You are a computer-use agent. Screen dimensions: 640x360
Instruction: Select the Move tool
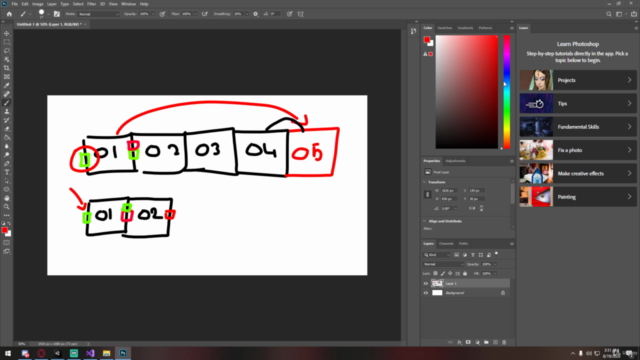click(x=7, y=33)
